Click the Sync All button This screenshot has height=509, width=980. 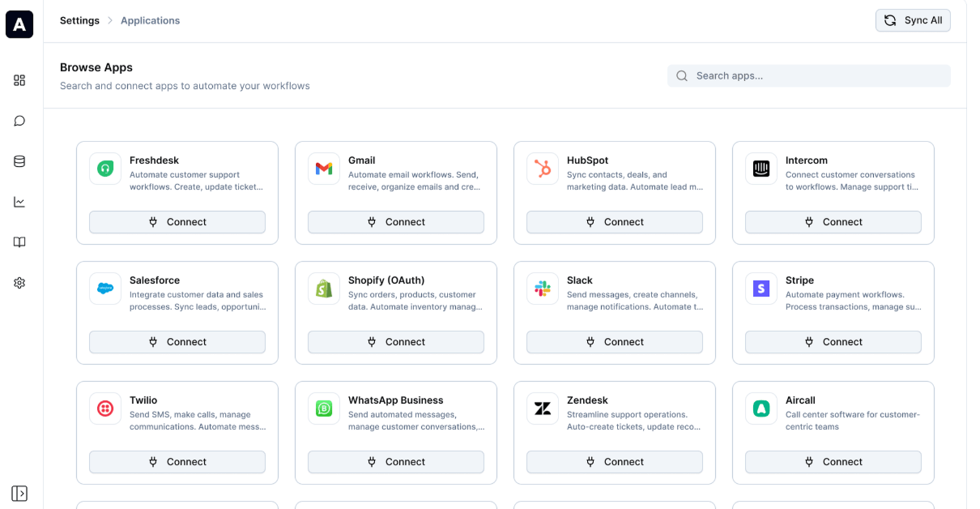[x=913, y=20]
